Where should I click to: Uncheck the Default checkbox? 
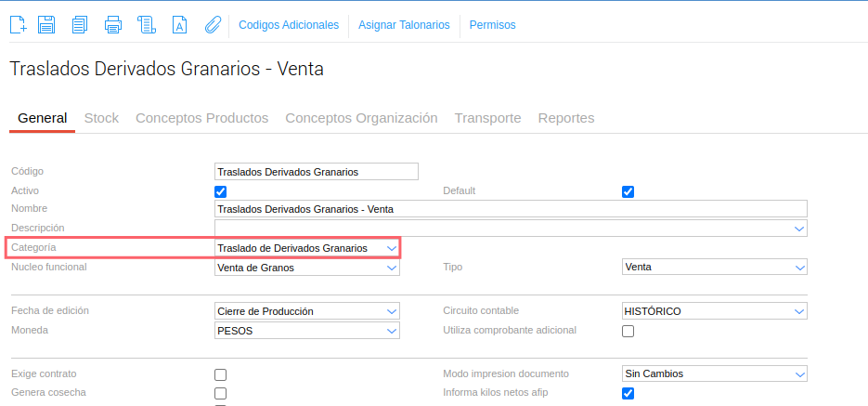tap(628, 191)
